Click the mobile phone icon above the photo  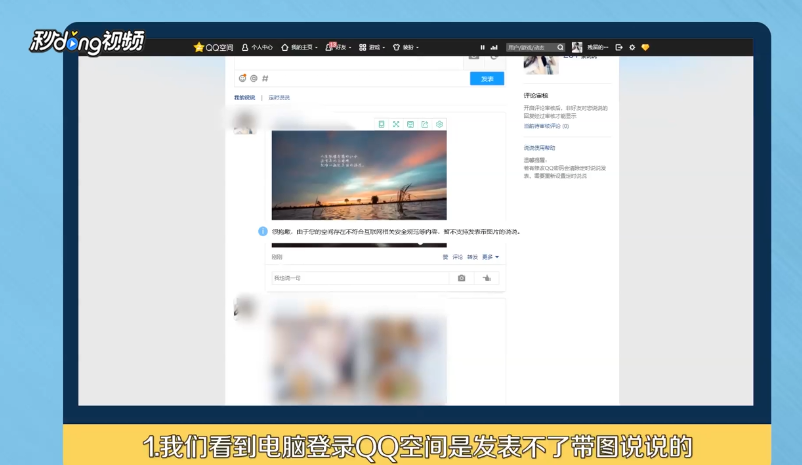(x=381, y=124)
